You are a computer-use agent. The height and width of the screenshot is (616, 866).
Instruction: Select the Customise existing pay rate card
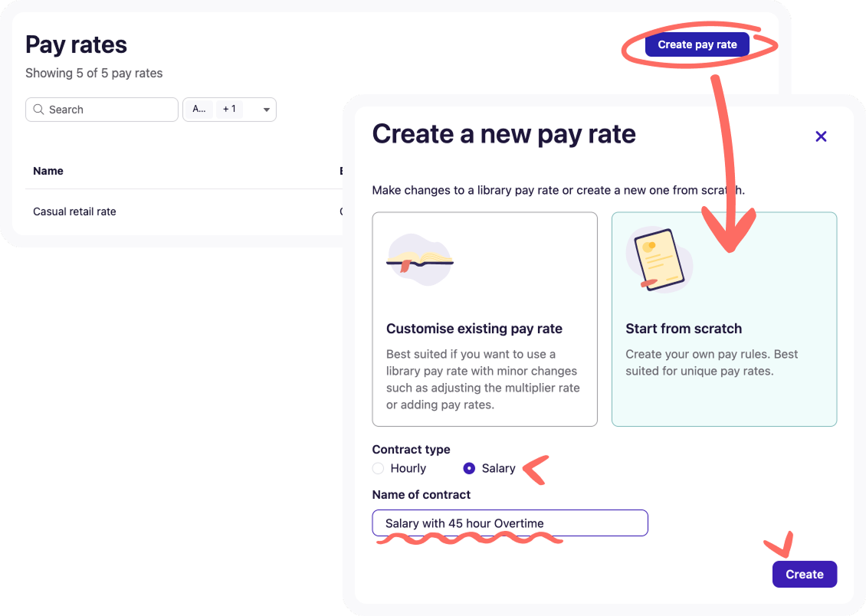(x=484, y=319)
